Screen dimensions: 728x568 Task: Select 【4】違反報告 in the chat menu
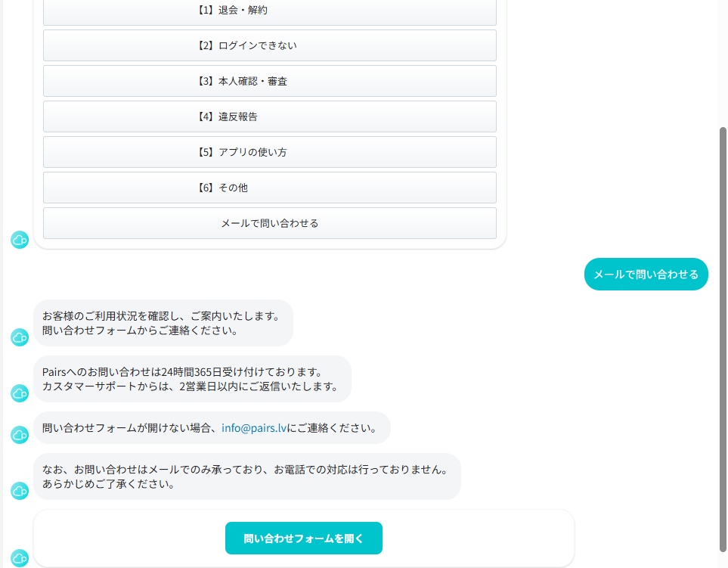[x=269, y=116]
